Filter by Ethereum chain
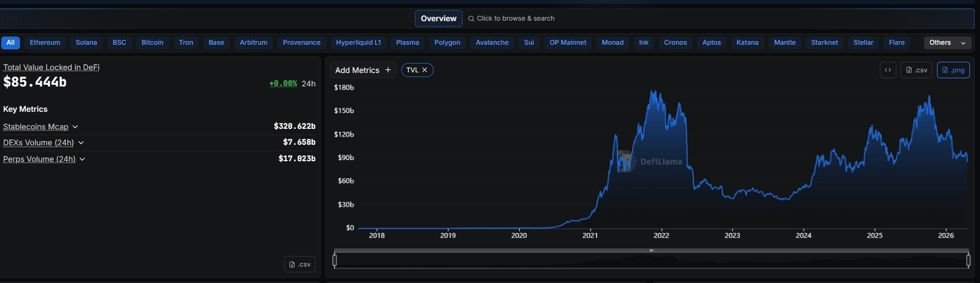980x283 pixels. pyautogui.click(x=45, y=42)
